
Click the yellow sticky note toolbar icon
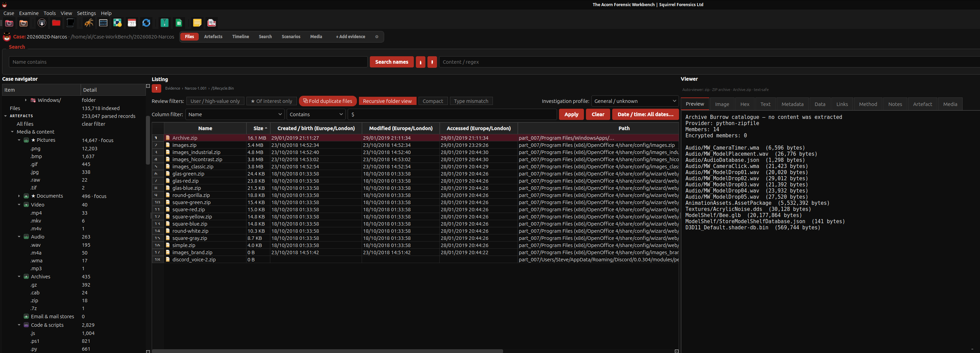click(197, 23)
